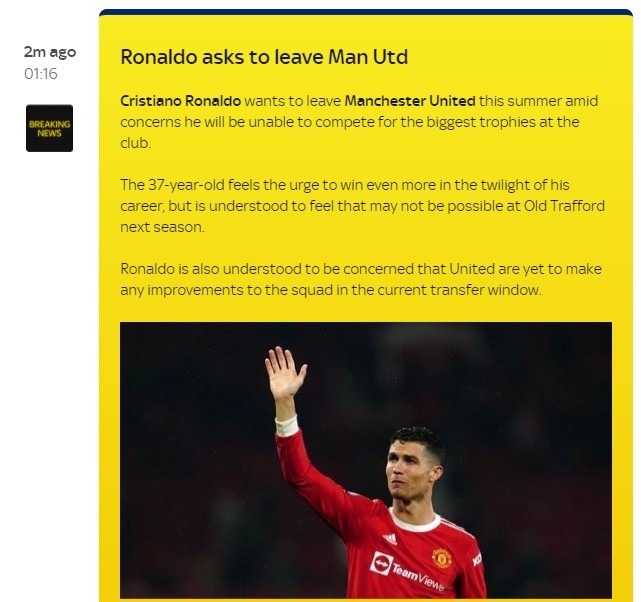Click the grey "01:16" post time
The image size is (641, 602).
pyautogui.click(x=41, y=74)
